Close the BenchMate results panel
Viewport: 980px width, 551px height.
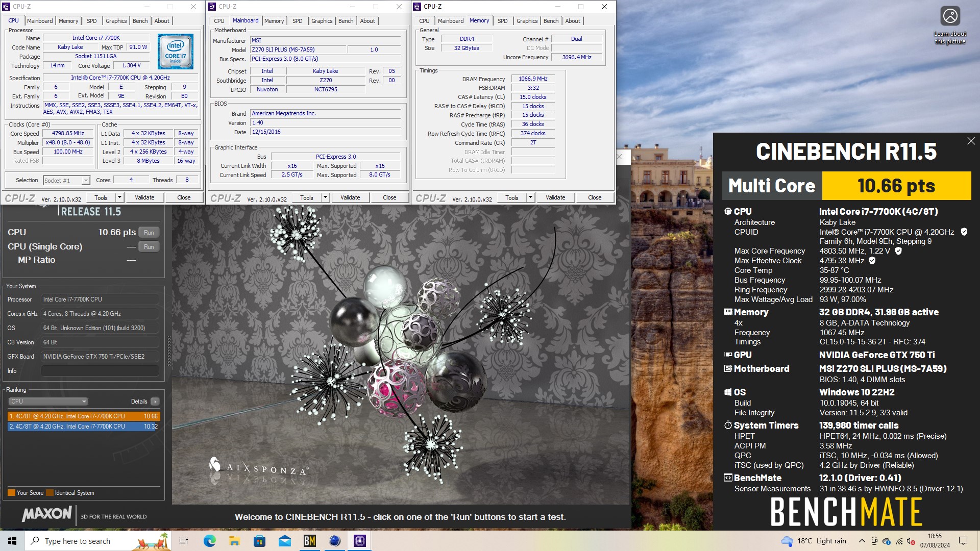click(x=971, y=141)
